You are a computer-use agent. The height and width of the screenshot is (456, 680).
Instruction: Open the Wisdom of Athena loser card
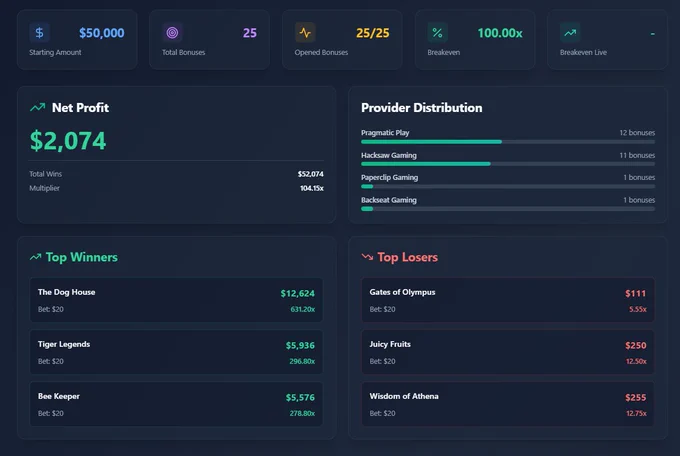pyautogui.click(x=508, y=404)
